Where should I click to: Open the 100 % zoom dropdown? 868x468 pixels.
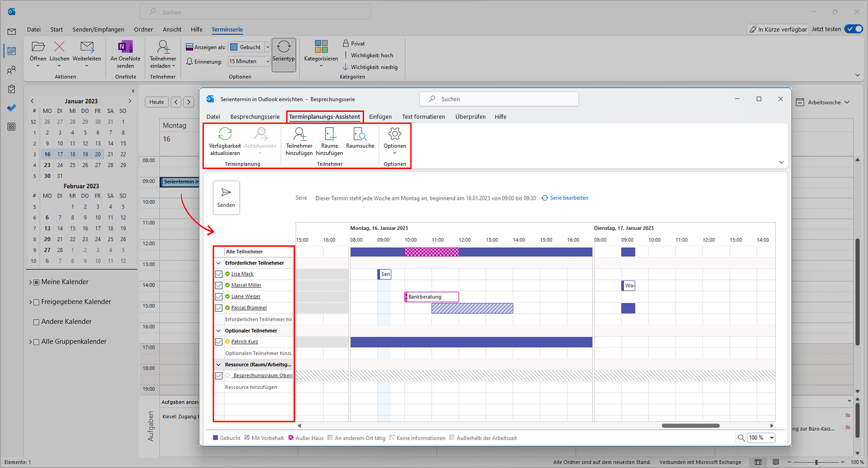[771, 438]
